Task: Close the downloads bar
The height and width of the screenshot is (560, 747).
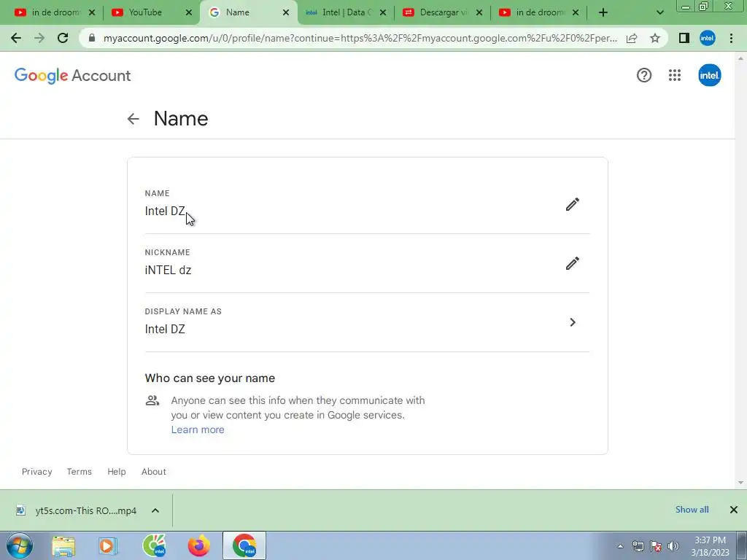Action: (x=734, y=510)
